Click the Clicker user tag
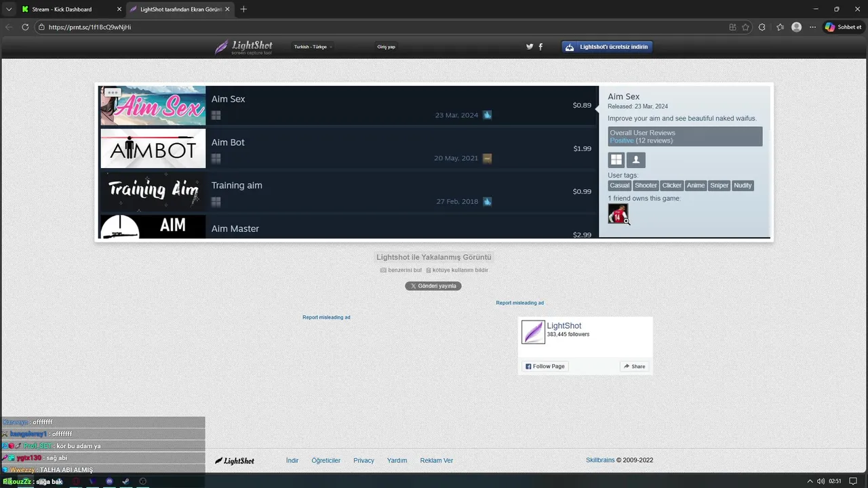The image size is (868, 488). point(672,185)
